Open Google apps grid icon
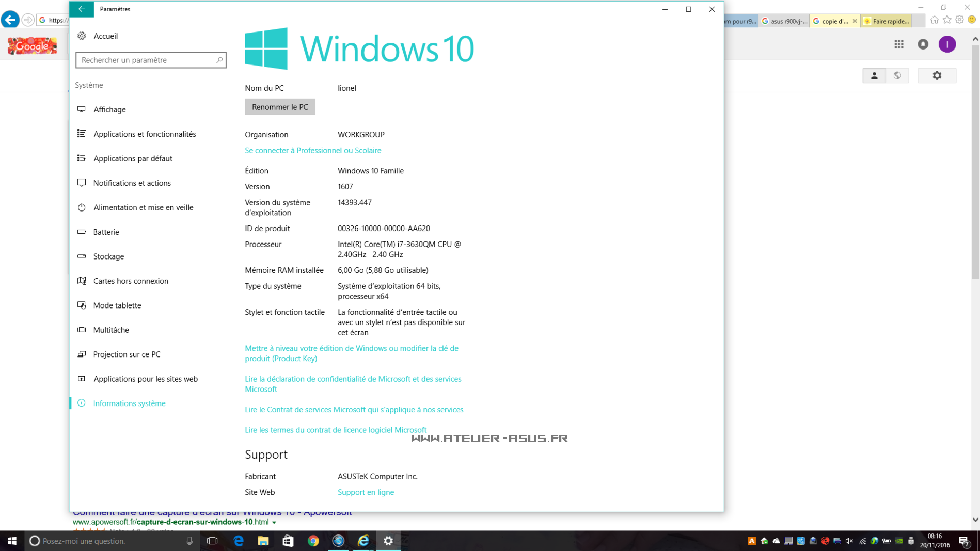Image resolution: width=980 pixels, height=551 pixels. 899,44
